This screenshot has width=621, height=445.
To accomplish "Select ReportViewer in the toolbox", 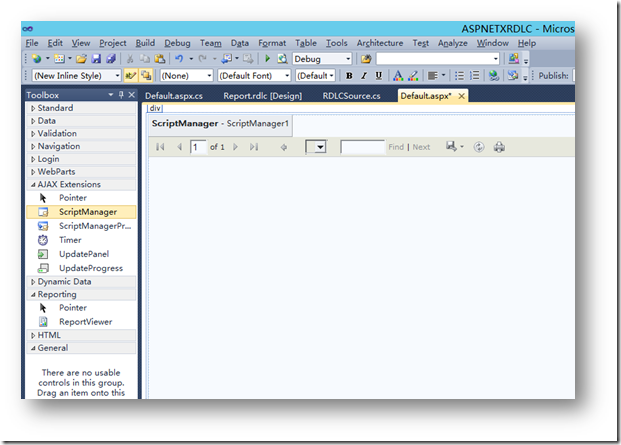I will pos(82,321).
